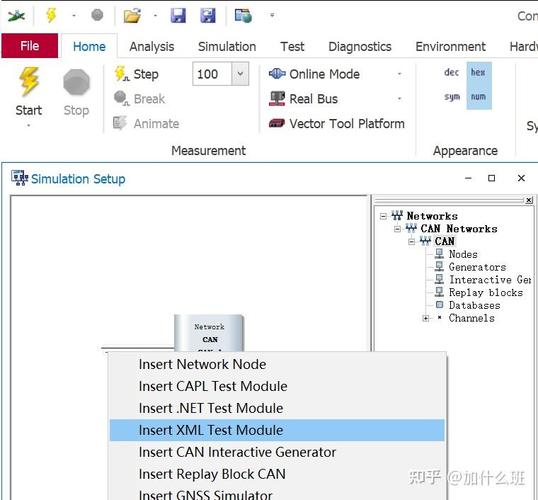Screen dimensions: 538x500
Task: Select Replay blocks in the tree
Action: click(486, 292)
